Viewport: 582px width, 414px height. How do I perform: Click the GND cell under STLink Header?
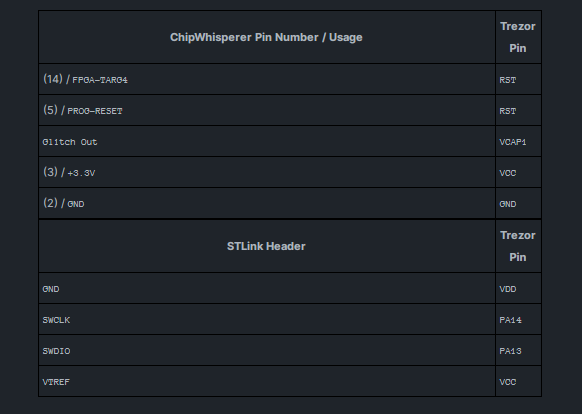267,289
